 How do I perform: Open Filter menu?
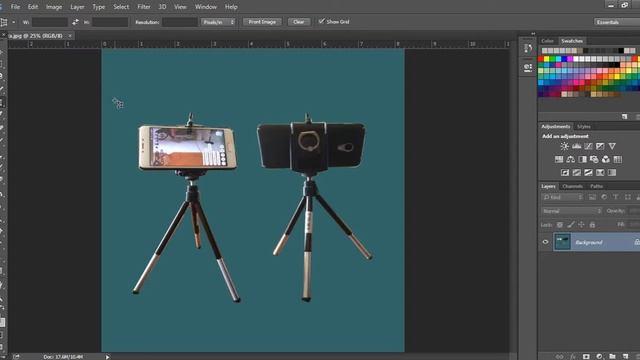point(144,7)
